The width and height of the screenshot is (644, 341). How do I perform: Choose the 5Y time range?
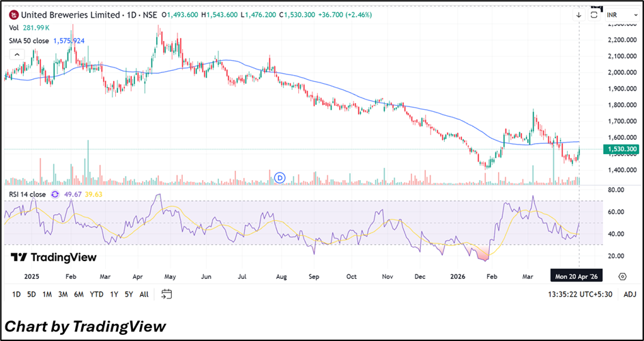pyautogui.click(x=128, y=294)
